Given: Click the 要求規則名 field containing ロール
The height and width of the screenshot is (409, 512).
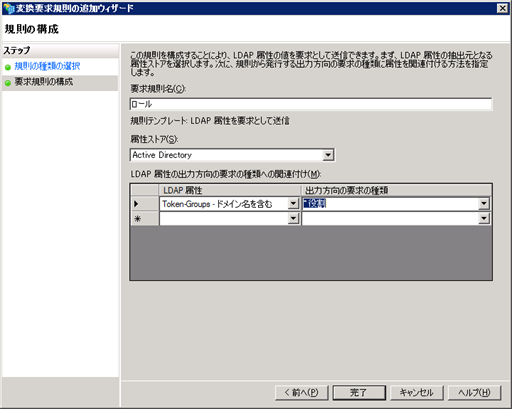Looking at the screenshot, I should (x=311, y=104).
